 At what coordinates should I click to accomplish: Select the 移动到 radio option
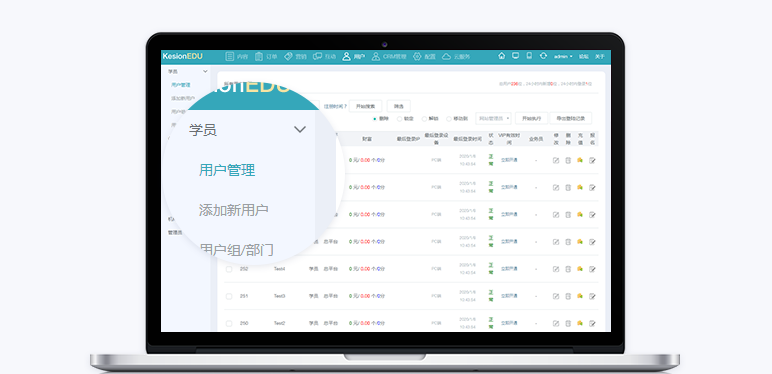[x=449, y=119]
